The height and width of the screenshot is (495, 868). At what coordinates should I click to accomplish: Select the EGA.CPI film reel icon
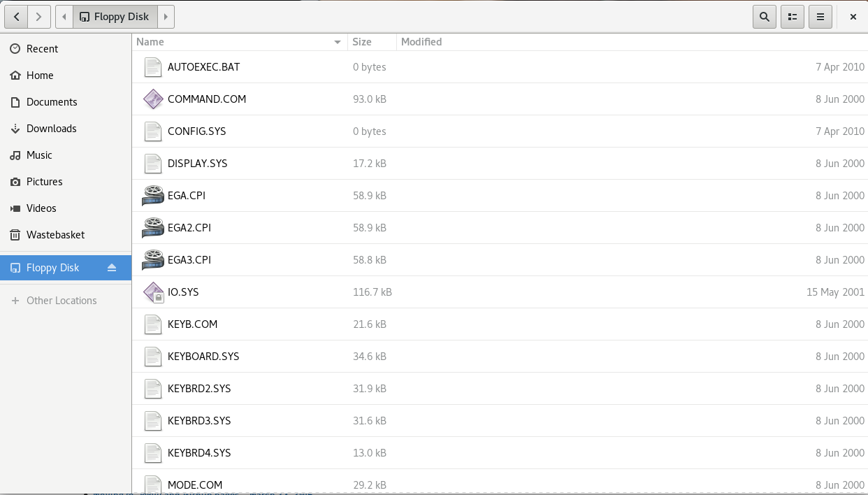153,196
